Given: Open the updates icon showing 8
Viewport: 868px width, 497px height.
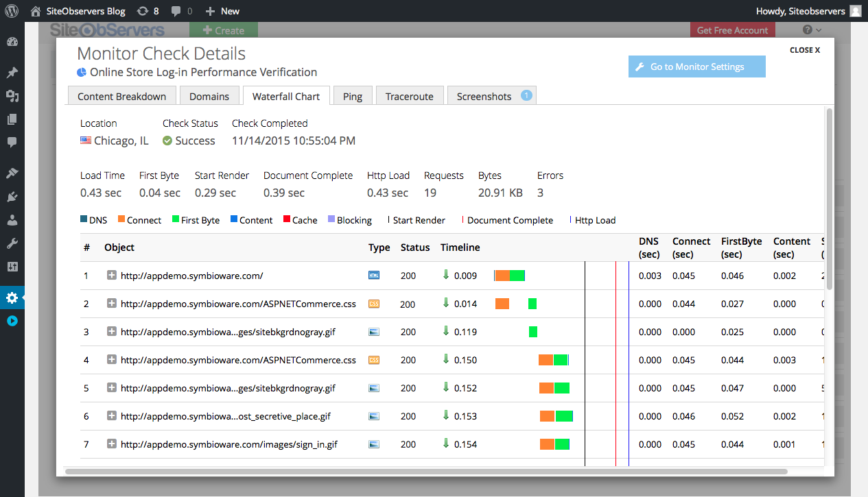Looking at the screenshot, I should (x=148, y=11).
